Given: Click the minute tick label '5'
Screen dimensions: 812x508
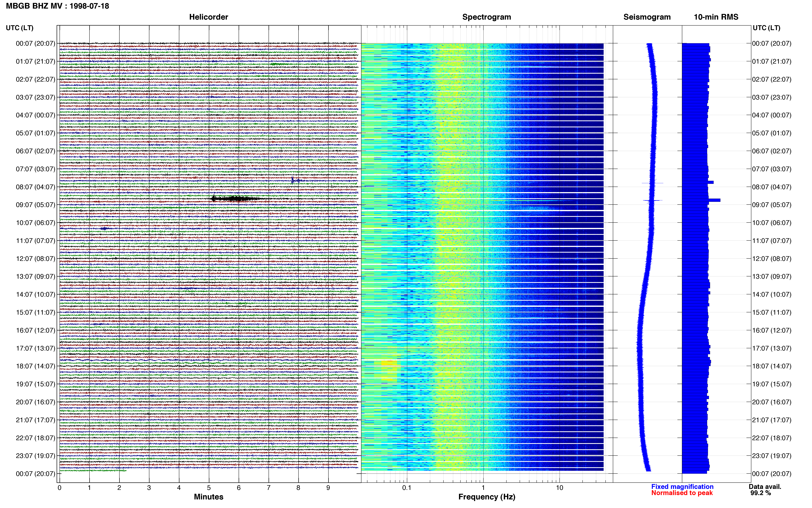Looking at the screenshot, I should pyautogui.click(x=209, y=488).
